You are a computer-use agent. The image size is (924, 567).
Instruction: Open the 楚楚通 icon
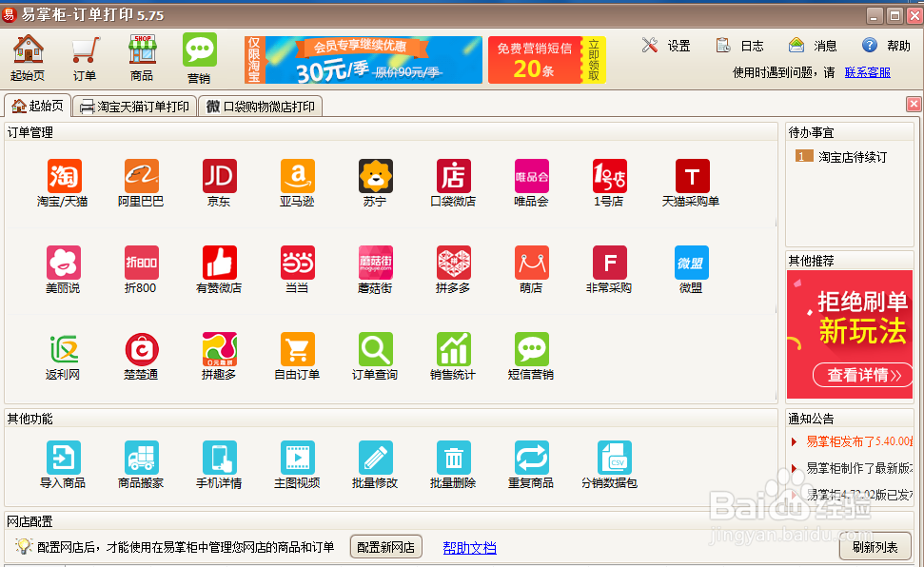(x=142, y=349)
